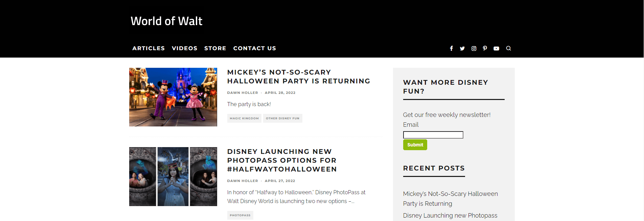Click the Mickey and Minnie Halloween thumbnail
Viewport: 644px width, 221px height.
(x=173, y=97)
